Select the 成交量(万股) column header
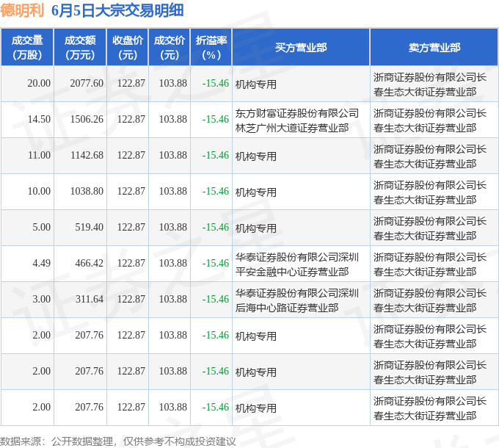Image resolution: width=499 pixels, height=448 pixels. (x=27, y=48)
